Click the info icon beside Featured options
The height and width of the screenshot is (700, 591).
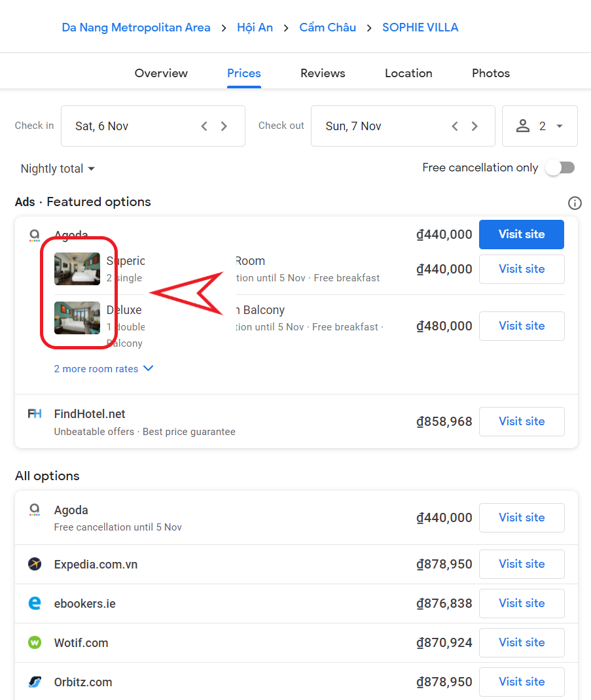[x=575, y=203]
